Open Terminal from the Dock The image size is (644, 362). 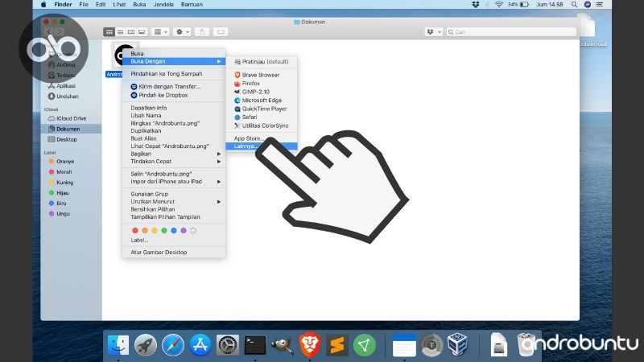click(254, 345)
